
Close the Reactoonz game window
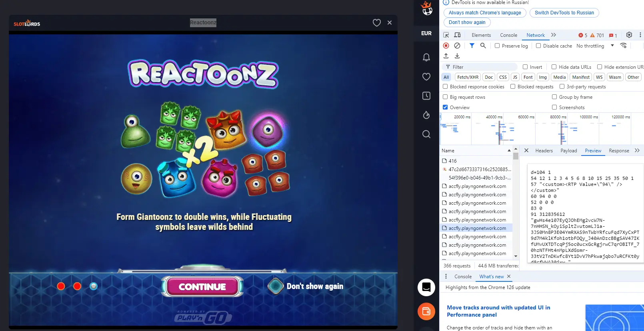390,23
